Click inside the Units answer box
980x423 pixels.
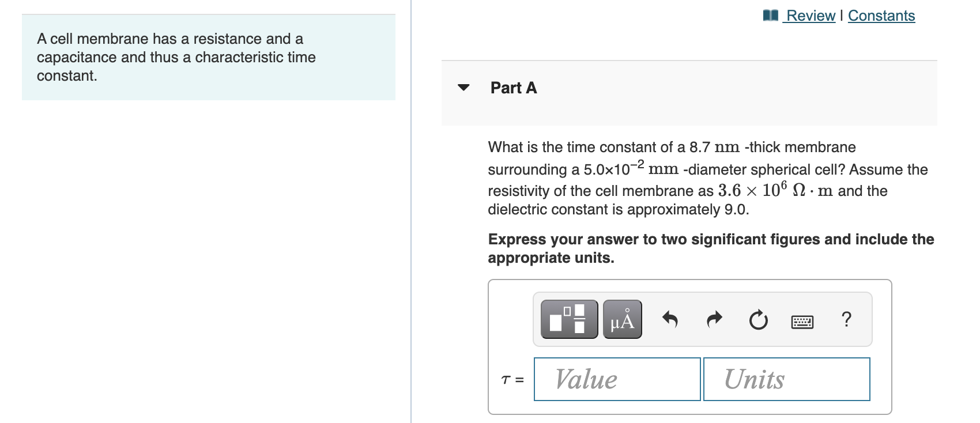(785, 379)
